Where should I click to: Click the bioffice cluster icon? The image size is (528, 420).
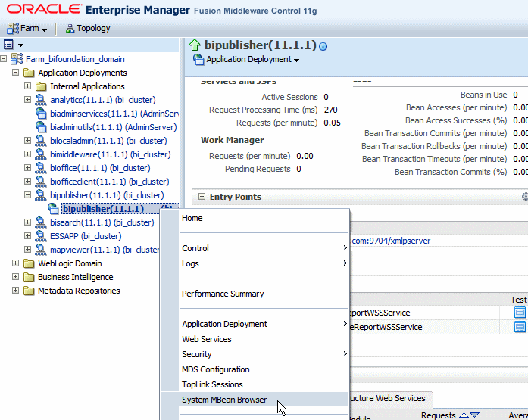[x=41, y=168]
